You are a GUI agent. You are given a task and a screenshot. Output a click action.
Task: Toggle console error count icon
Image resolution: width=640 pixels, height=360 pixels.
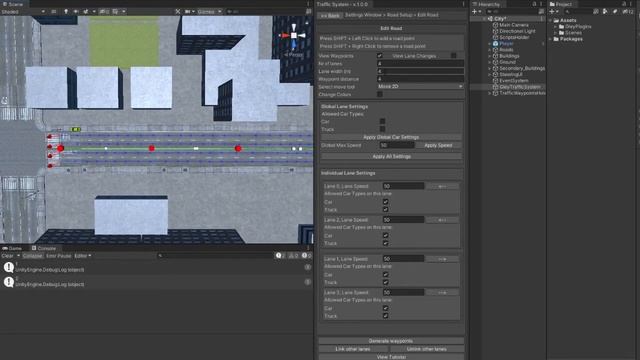307,256
